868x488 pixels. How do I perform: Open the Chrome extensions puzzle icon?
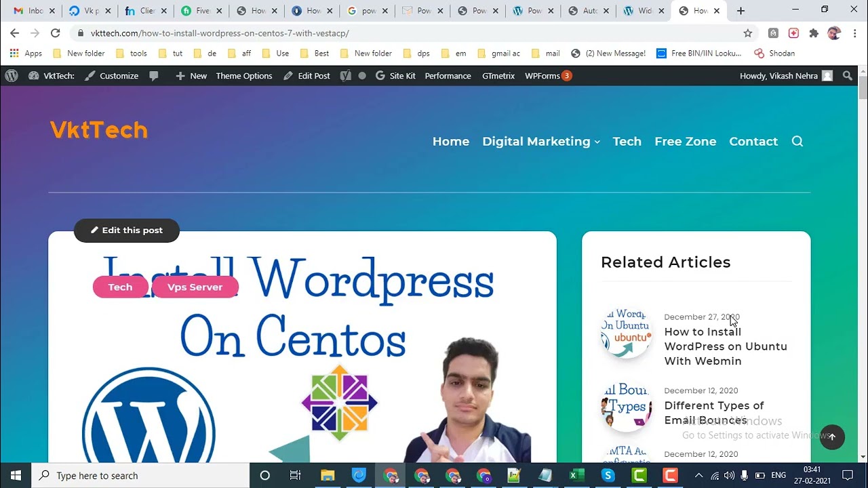(814, 33)
